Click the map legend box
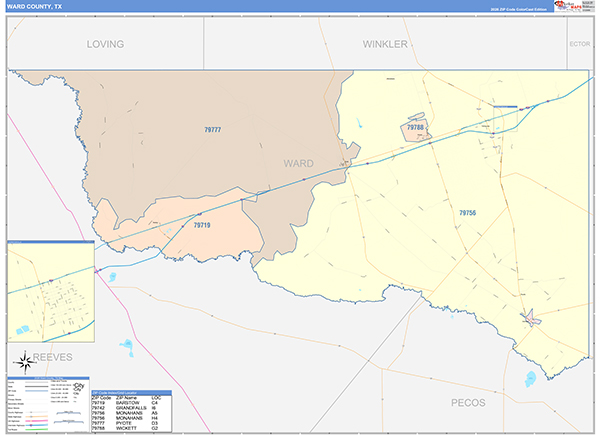 pyautogui.click(x=46, y=404)
